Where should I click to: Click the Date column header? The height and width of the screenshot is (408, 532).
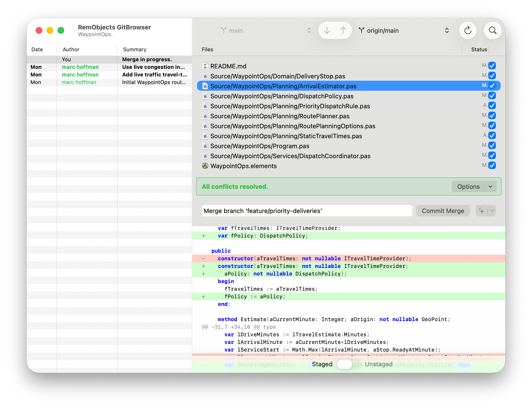(37, 49)
